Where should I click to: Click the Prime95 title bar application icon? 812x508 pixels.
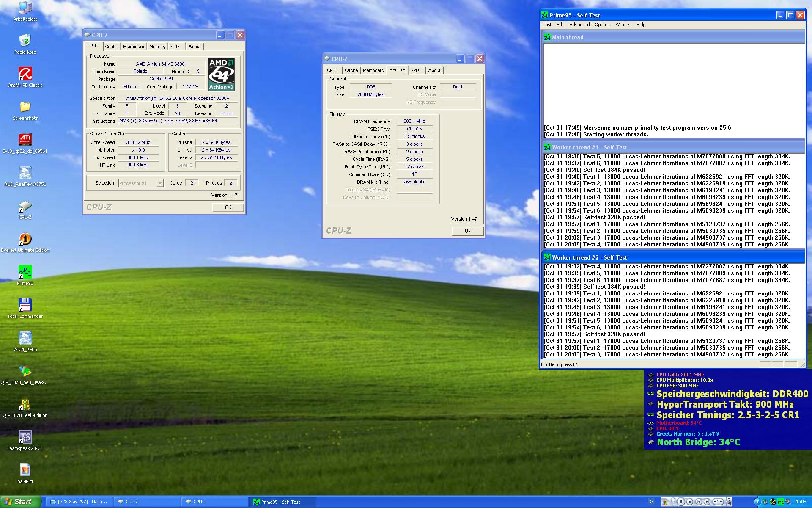pos(545,15)
